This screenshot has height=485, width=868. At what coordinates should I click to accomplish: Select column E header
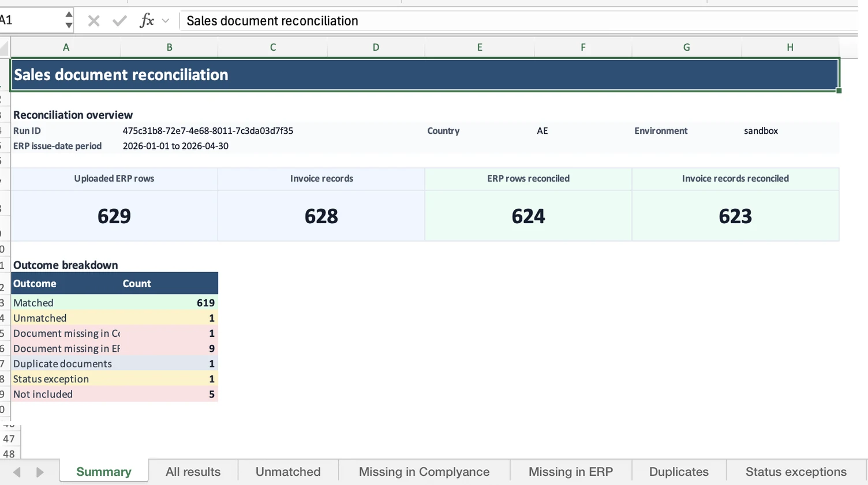tap(480, 47)
